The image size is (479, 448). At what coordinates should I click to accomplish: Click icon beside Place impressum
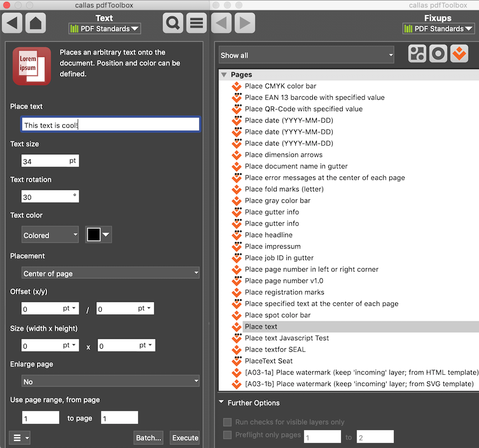pyautogui.click(x=237, y=247)
